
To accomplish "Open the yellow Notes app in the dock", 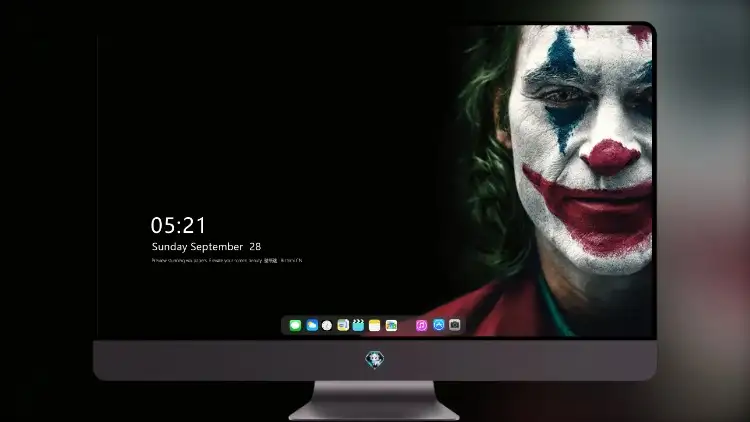I will [375, 325].
